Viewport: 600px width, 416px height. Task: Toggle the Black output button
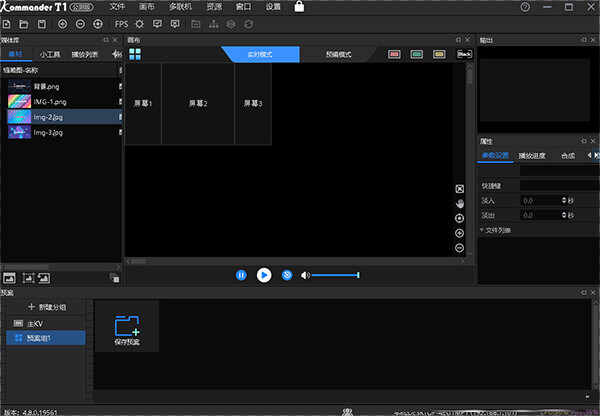pos(465,54)
